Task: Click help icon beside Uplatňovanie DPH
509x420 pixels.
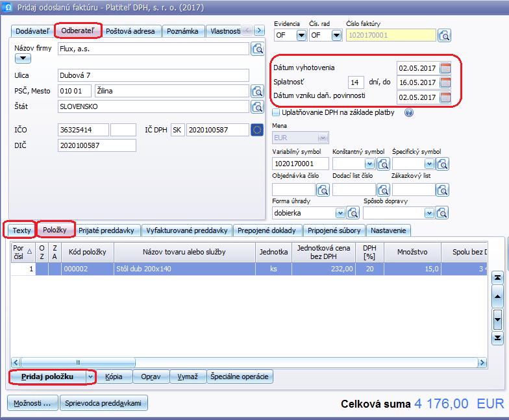Action: [409, 113]
